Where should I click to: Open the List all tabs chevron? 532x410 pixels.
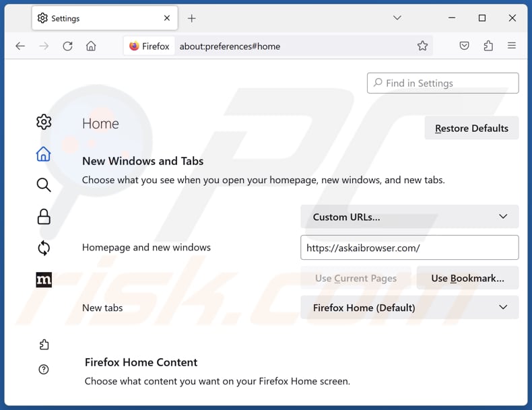point(397,18)
